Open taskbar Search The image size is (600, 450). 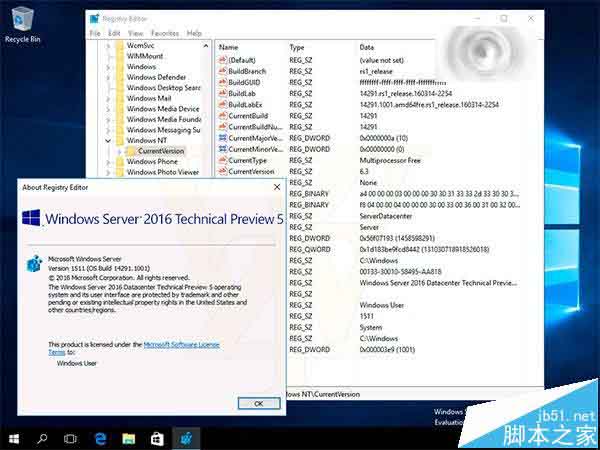(x=42, y=439)
